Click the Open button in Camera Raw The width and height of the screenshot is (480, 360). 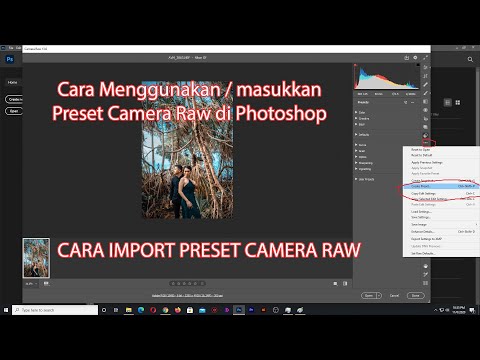[369, 295]
